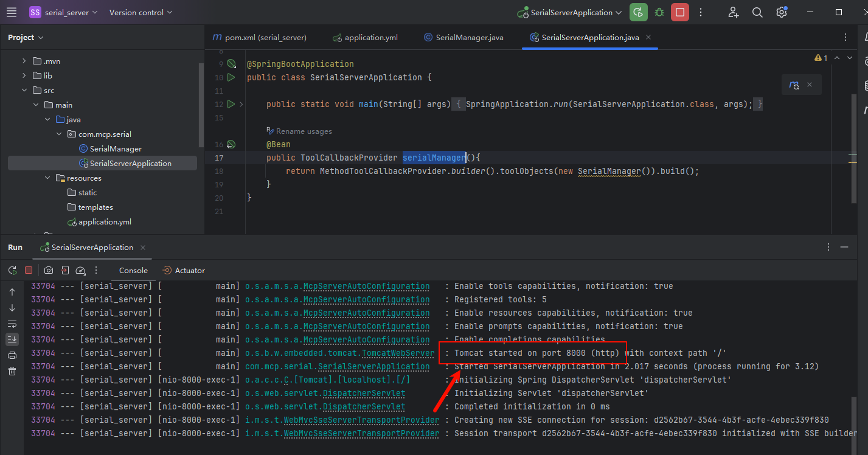The width and height of the screenshot is (868, 455).
Task: Open more run actions in title bar
Action: pos(701,12)
